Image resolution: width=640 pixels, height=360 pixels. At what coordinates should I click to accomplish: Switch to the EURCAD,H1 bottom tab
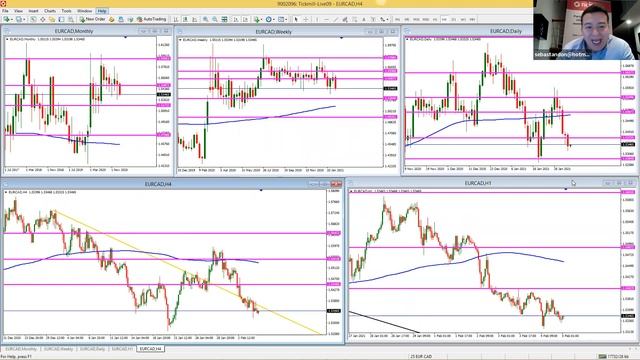(x=122, y=349)
